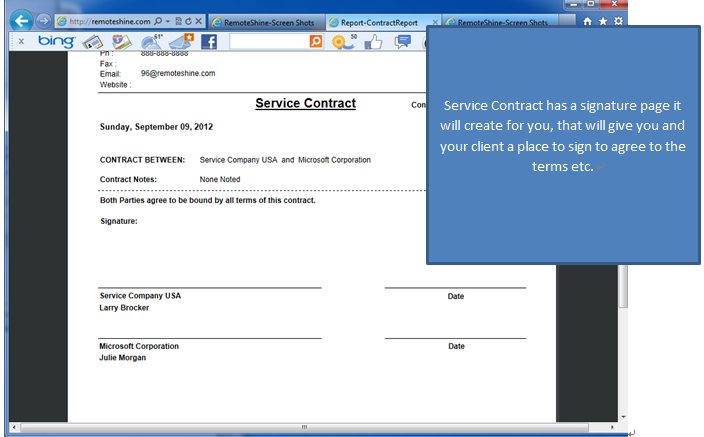Open the address bar autocomplete dropdown arrow

click(168, 21)
